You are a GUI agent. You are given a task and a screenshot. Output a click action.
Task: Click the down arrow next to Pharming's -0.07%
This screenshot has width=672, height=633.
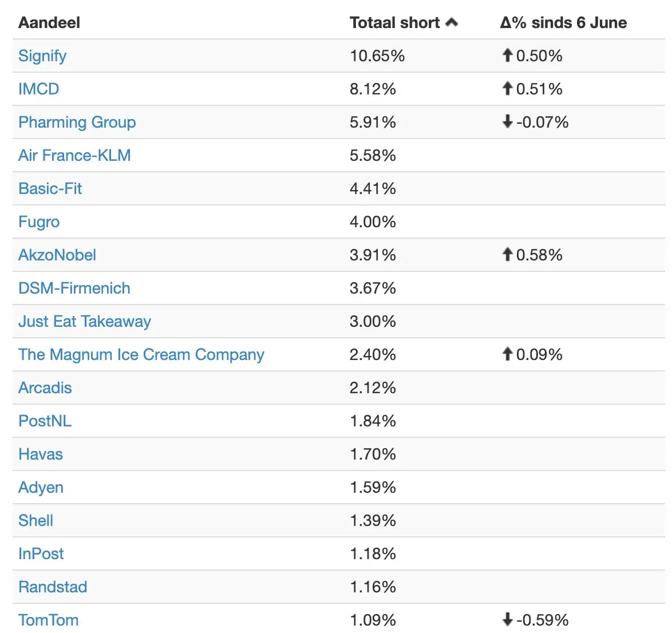click(507, 121)
